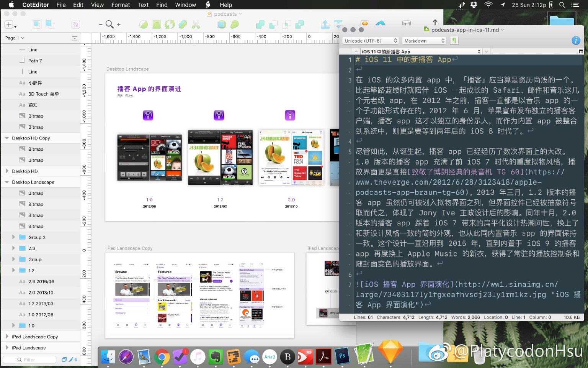This screenshot has height=368, width=588.
Task: Open the document info inspector in CotEditor
Action: coord(576,41)
